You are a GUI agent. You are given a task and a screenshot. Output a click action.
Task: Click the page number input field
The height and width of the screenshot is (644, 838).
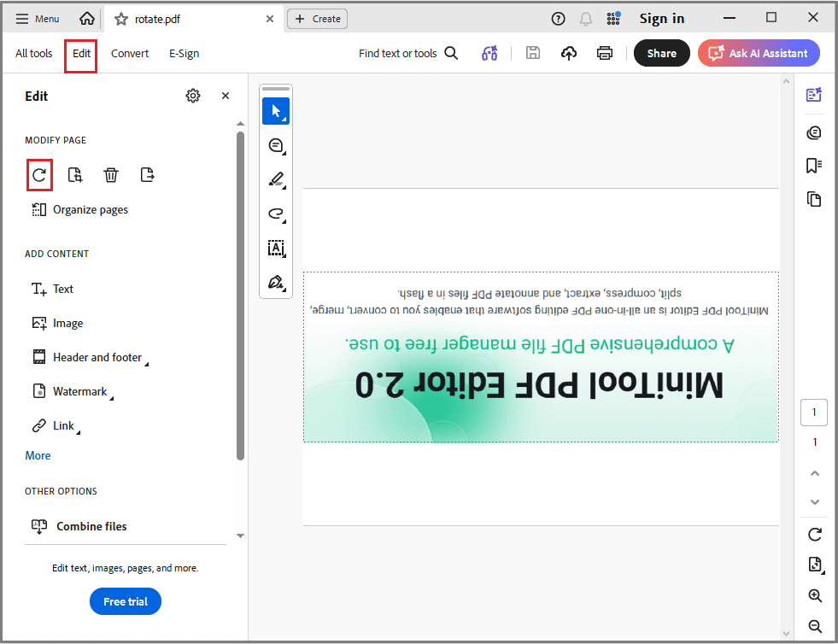pyautogui.click(x=813, y=413)
